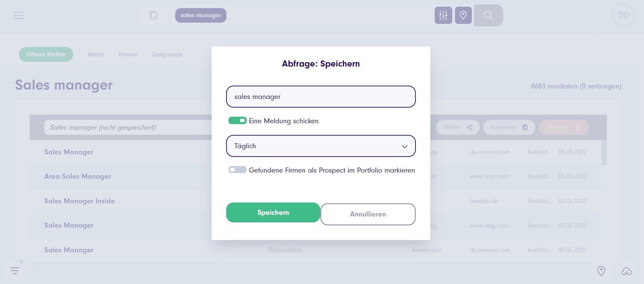Click the 'sales manager' search tag
644x284 pixels.
200,16
